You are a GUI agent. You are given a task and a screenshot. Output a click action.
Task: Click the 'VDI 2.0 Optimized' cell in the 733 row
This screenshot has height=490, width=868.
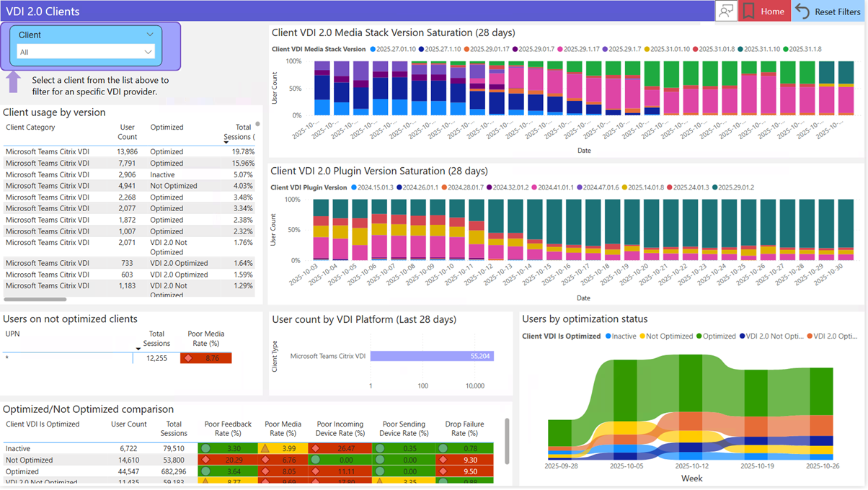[x=179, y=264]
